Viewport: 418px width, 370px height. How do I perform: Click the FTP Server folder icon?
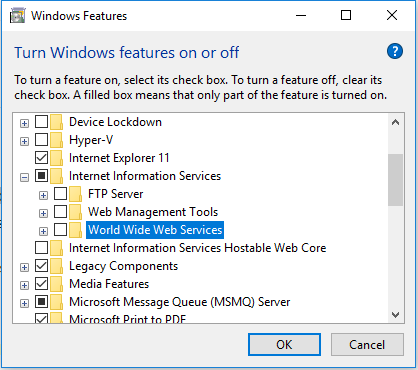[76, 194]
